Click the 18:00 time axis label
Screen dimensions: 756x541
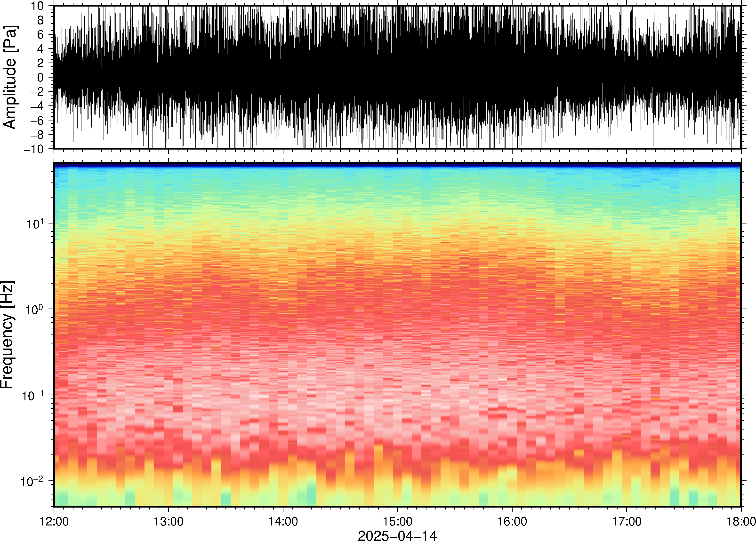pyautogui.click(x=741, y=521)
